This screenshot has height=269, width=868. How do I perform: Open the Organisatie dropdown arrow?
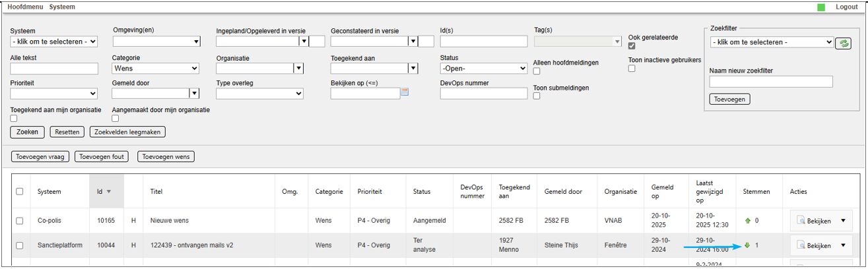pos(298,68)
